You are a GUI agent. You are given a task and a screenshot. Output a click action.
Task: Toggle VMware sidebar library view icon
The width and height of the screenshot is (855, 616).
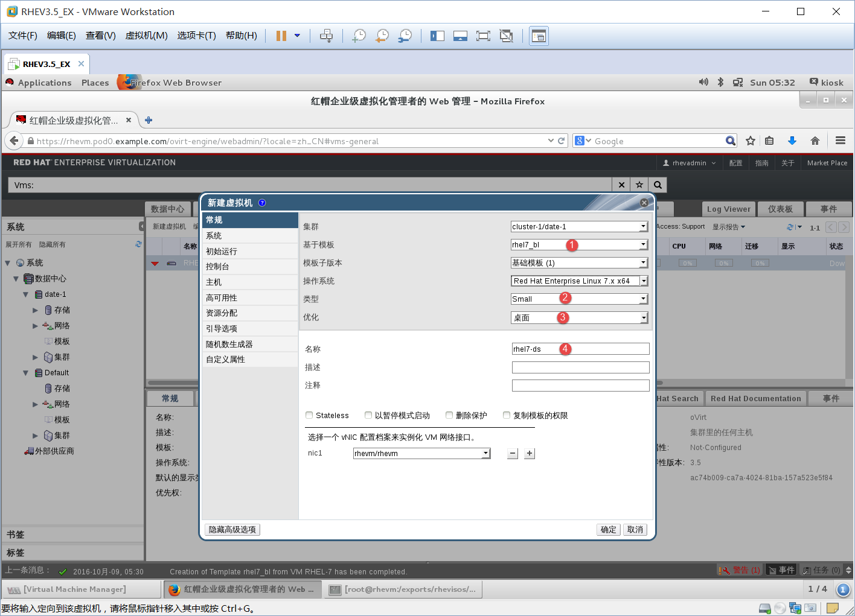click(437, 36)
